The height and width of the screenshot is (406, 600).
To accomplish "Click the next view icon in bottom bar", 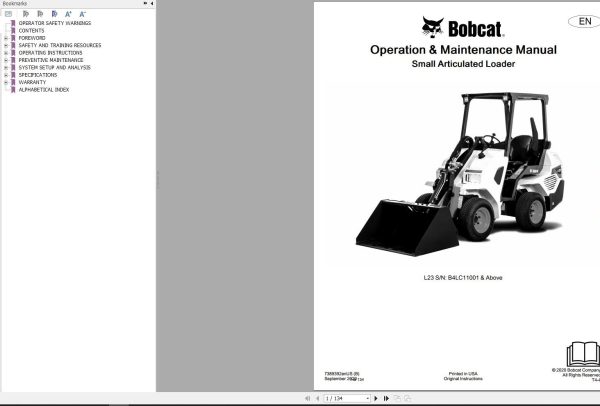I will pyautogui.click(x=408, y=398).
